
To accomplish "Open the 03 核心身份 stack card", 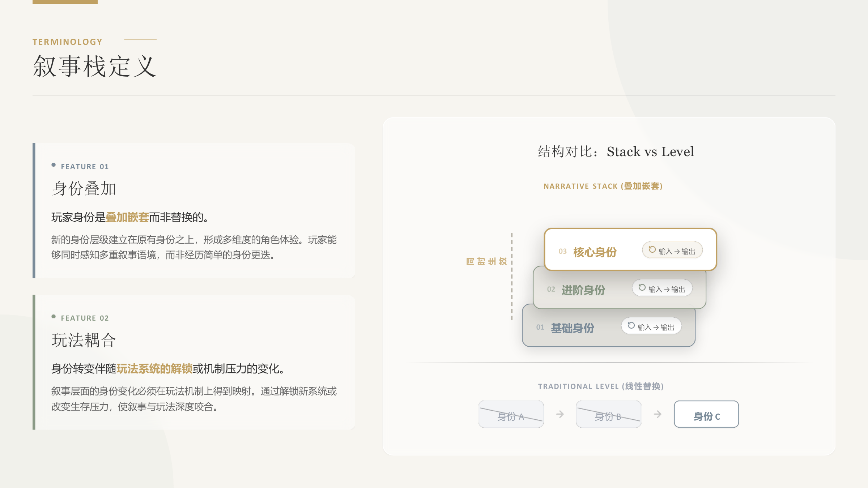I will click(630, 249).
